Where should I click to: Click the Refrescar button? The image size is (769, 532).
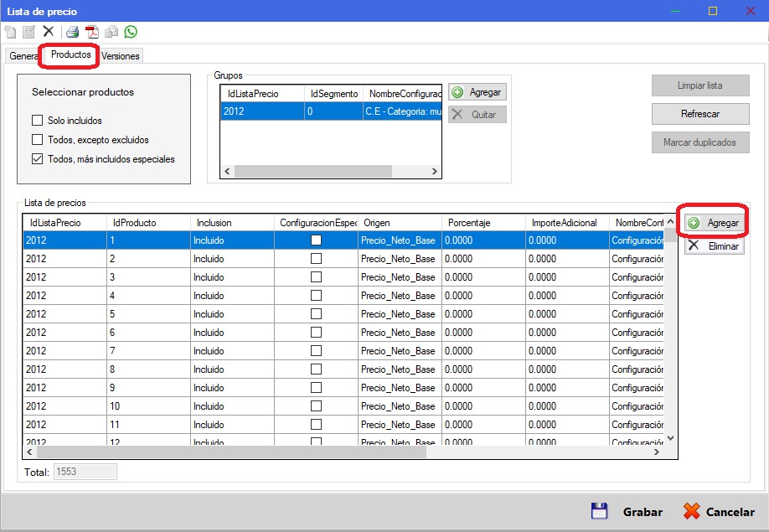click(700, 114)
